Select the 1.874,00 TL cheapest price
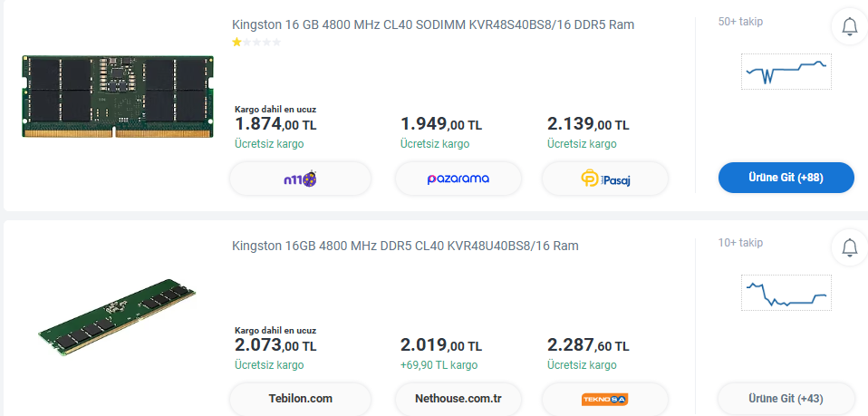This screenshot has width=868, height=416. pos(275,123)
